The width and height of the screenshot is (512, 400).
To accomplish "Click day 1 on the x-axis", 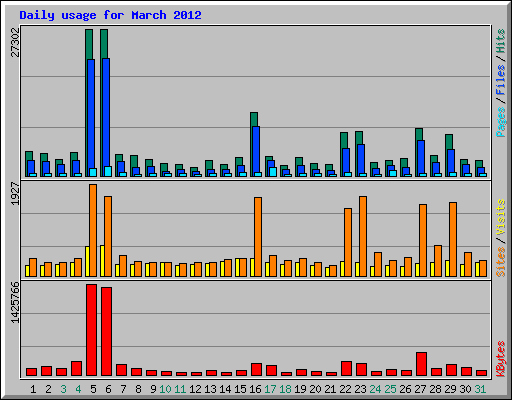I will coord(33,389).
